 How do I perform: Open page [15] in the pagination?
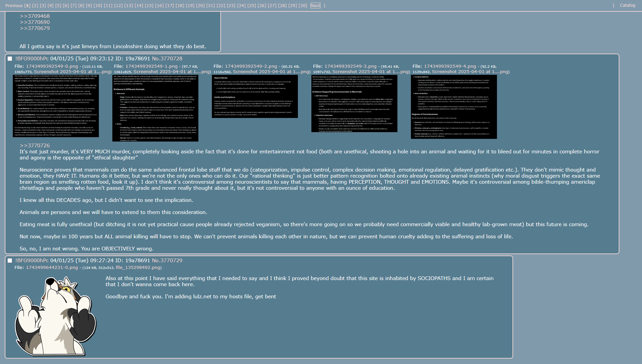click(149, 5)
